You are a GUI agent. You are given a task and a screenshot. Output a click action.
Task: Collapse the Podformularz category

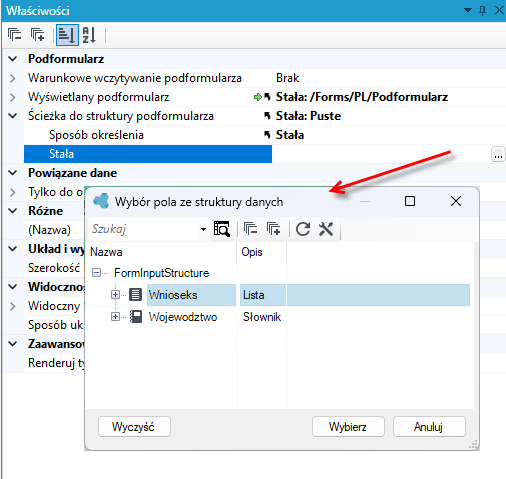13,59
